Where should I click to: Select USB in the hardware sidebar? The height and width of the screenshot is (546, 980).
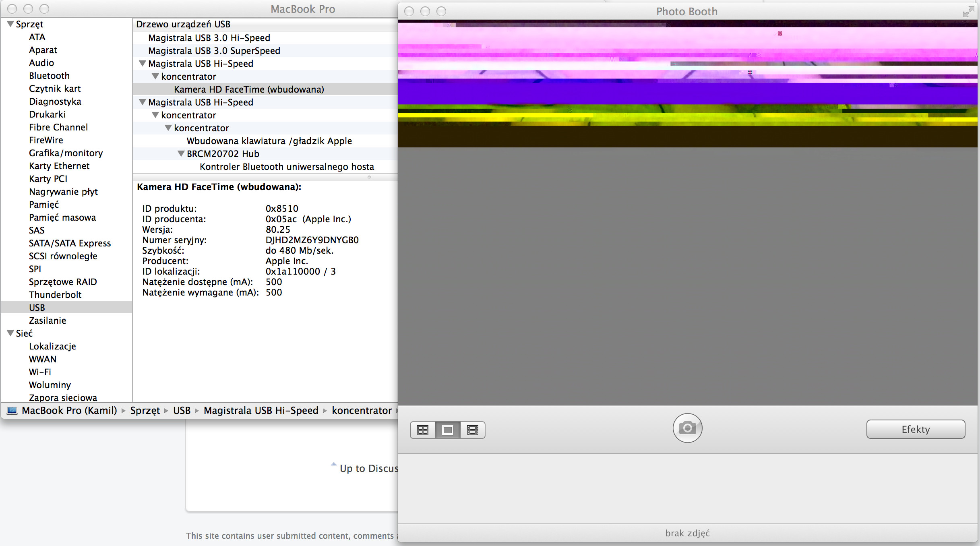(37, 307)
